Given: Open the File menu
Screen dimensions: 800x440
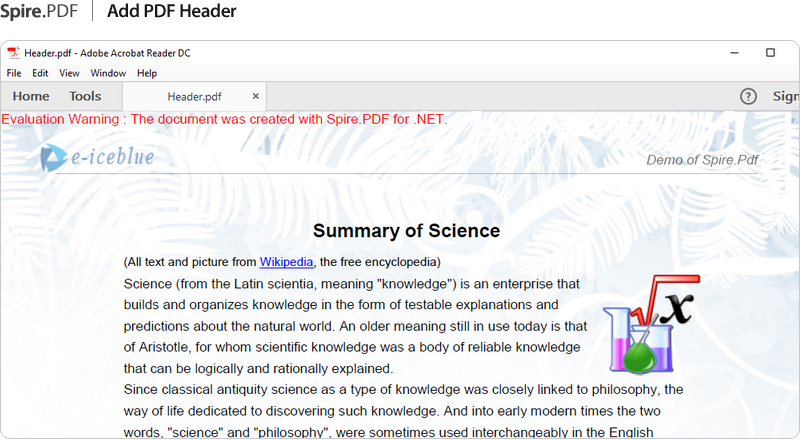Looking at the screenshot, I should 14,73.
